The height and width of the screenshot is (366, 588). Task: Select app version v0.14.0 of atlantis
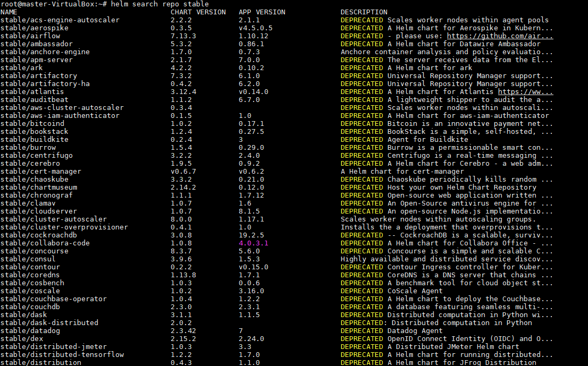pos(254,92)
